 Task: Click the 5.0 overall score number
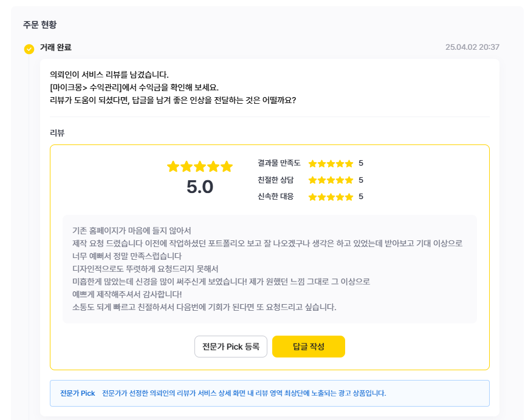tap(200, 187)
